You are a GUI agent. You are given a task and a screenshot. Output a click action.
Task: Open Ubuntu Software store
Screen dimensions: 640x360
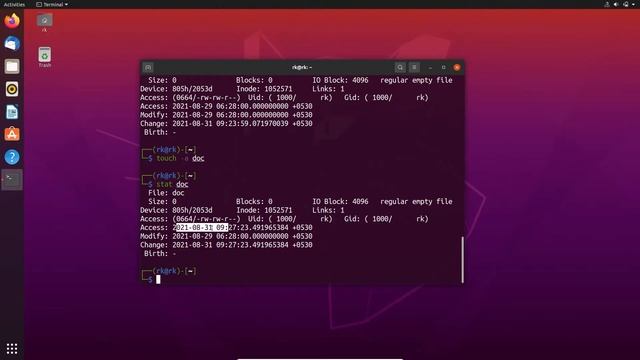click(12, 134)
